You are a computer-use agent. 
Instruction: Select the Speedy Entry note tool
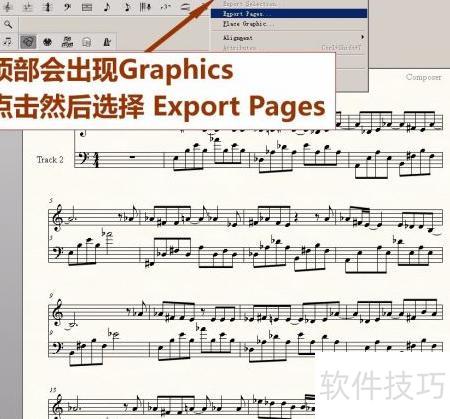(127, 7)
